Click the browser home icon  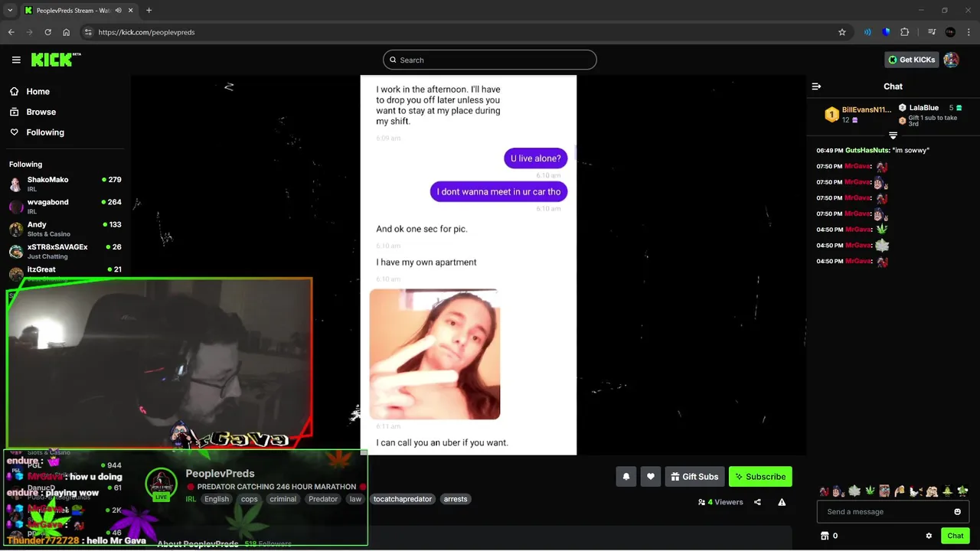[67, 32]
